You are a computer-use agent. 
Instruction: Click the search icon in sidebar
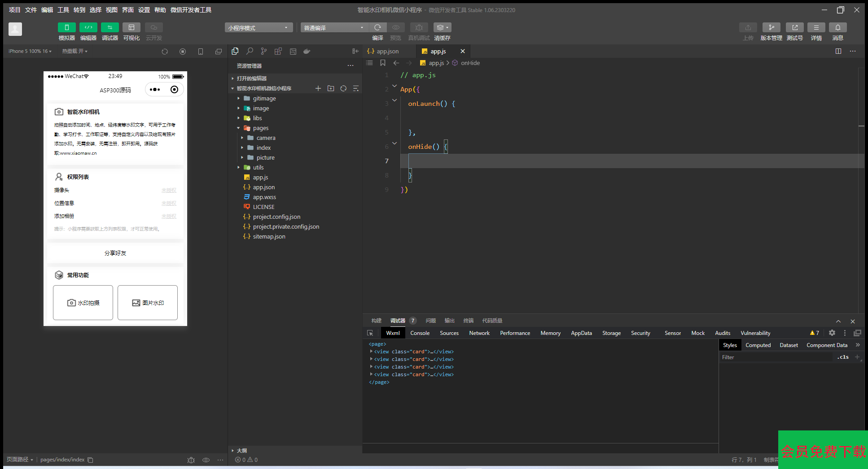(250, 51)
